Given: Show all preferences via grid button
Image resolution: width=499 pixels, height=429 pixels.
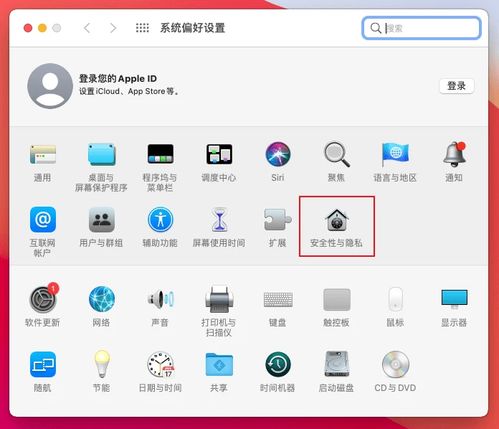Looking at the screenshot, I should pyautogui.click(x=142, y=28).
